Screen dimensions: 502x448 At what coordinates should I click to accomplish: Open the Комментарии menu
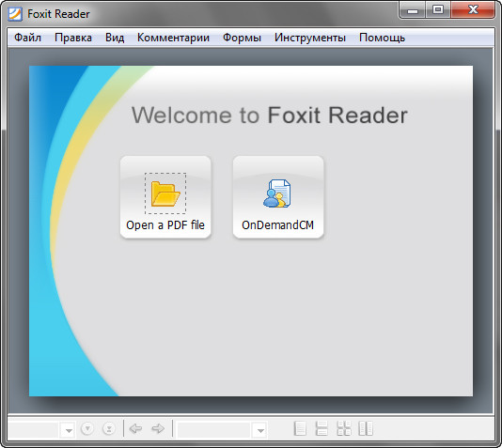pyautogui.click(x=173, y=38)
